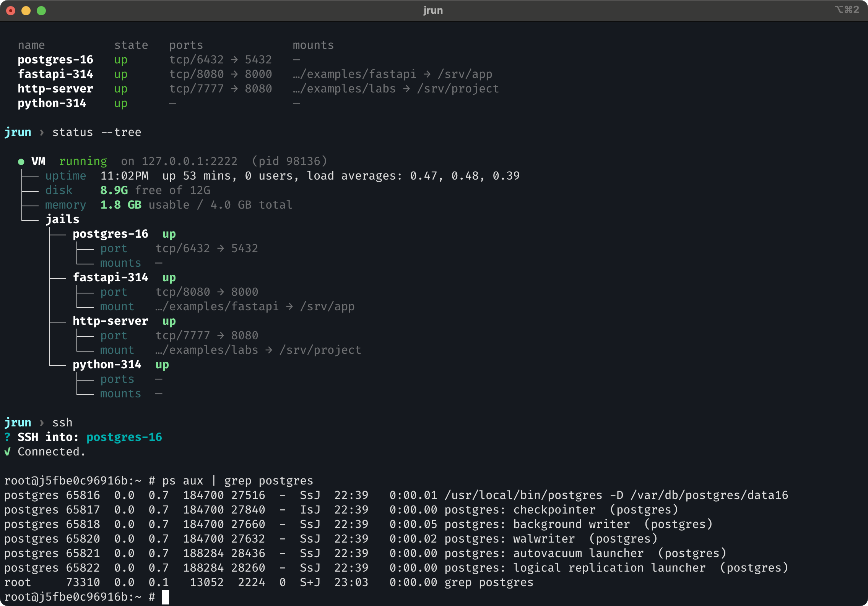
Task: Select postgres-16 under the jails tree
Action: (x=111, y=234)
